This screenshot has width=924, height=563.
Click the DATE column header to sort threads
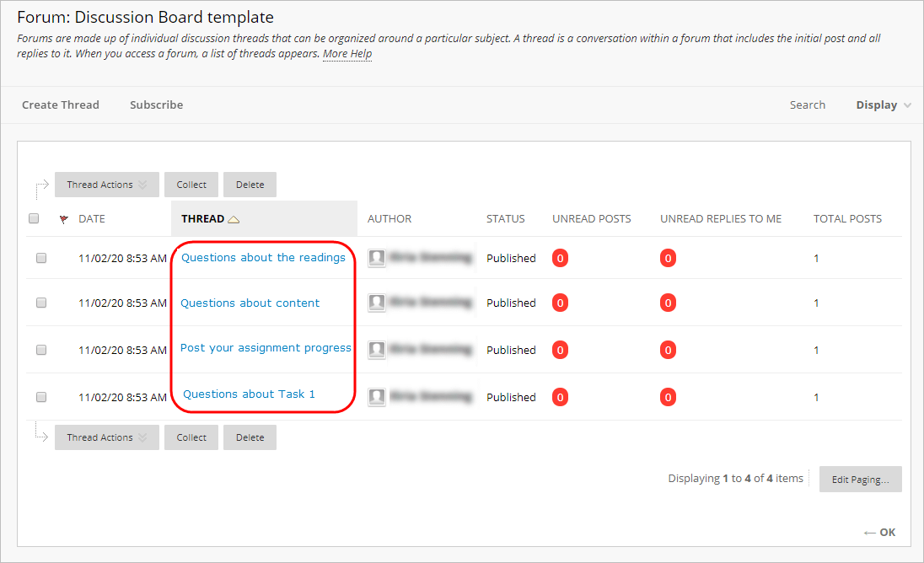(90, 218)
